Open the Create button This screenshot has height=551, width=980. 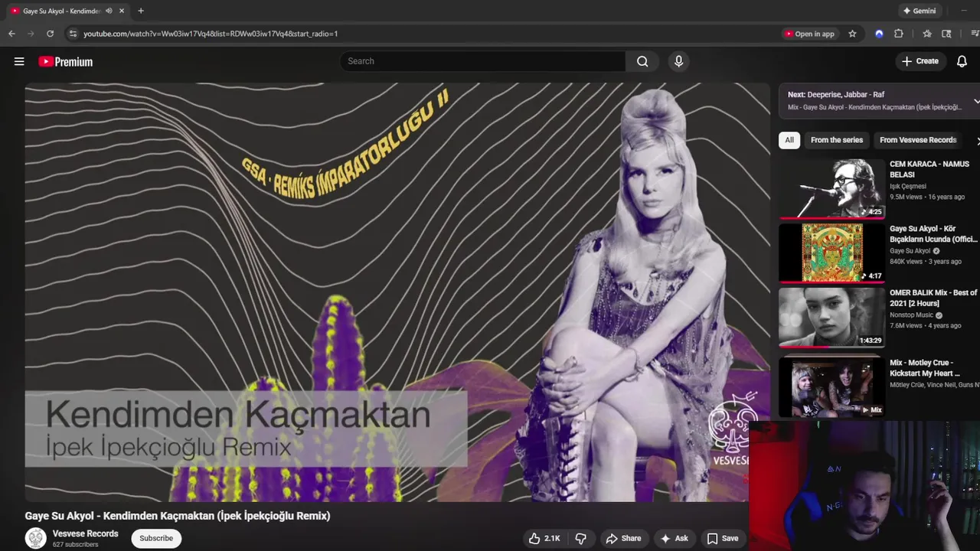pyautogui.click(x=920, y=61)
